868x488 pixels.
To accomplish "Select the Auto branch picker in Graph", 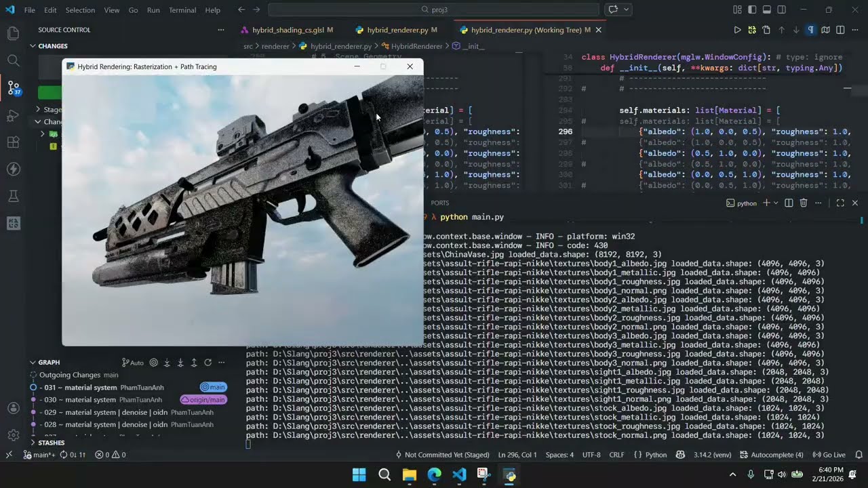I will [x=133, y=363].
